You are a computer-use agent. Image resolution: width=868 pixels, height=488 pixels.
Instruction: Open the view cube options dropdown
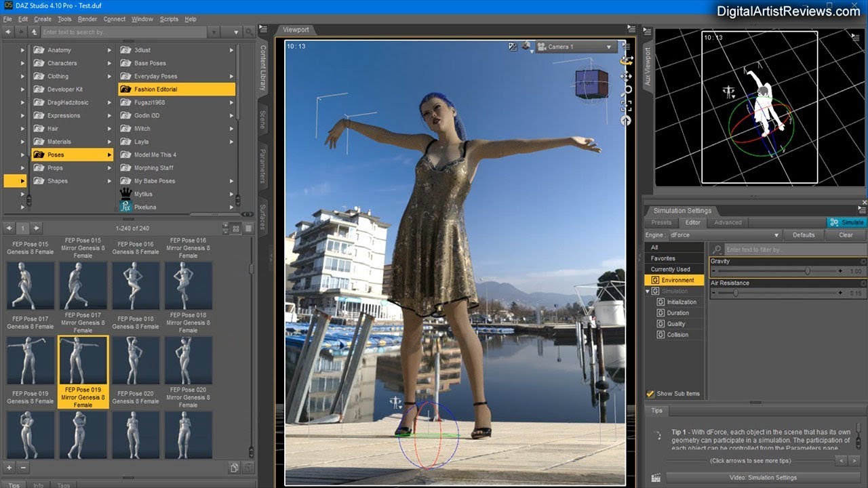pos(528,47)
